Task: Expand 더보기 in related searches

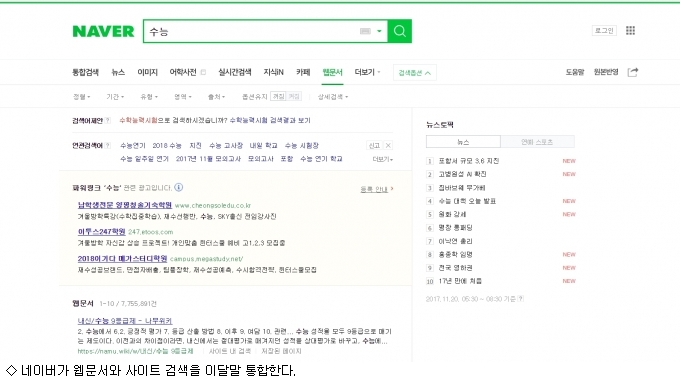Action: [x=382, y=159]
